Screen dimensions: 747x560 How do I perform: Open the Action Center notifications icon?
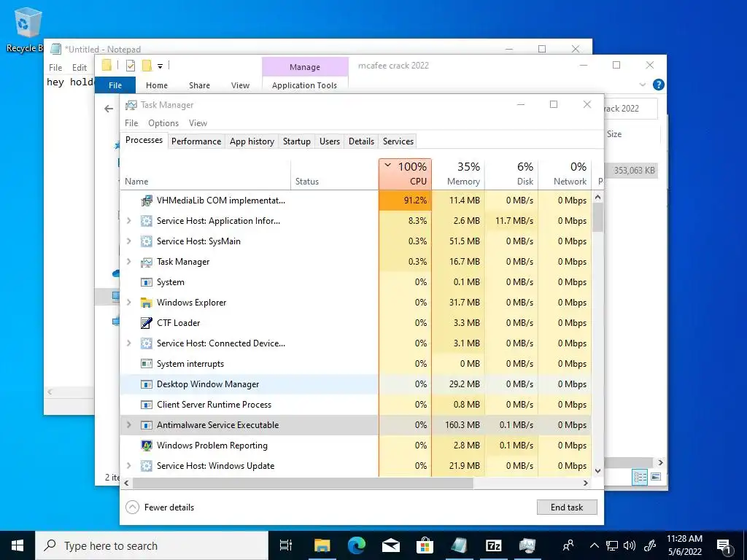724,545
